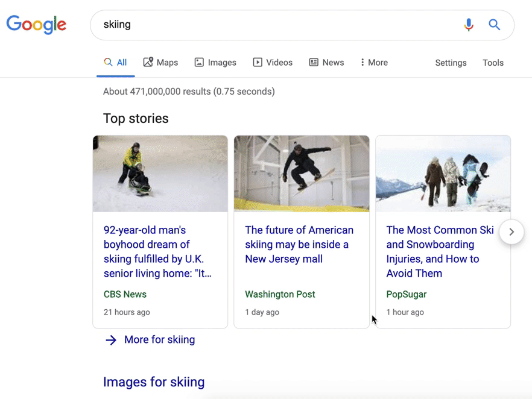Click the sit-ski photo thumbnail

(x=160, y=174)
